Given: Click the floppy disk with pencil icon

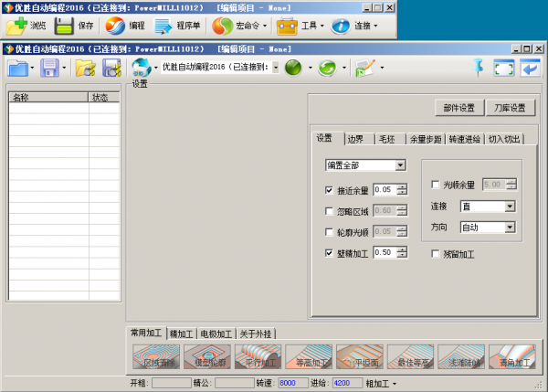Looking at the screenshot, I should click(x=111, y=68).
